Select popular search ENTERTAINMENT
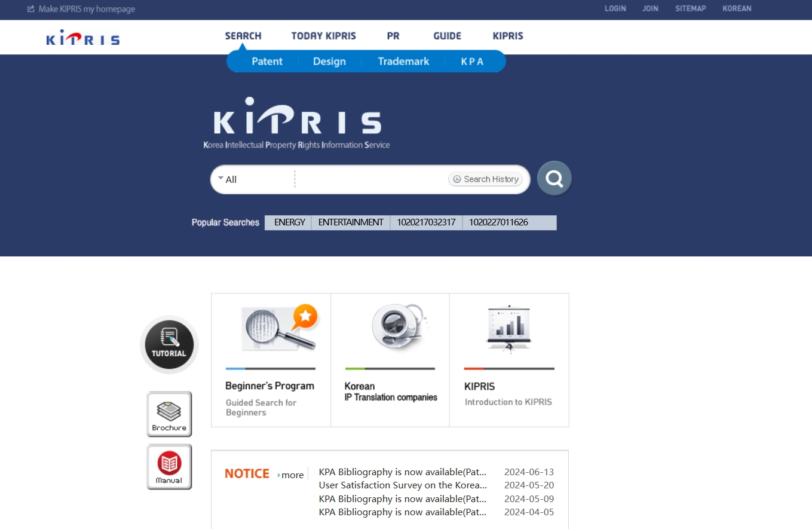Screen dimensions: 812x529 351,222
